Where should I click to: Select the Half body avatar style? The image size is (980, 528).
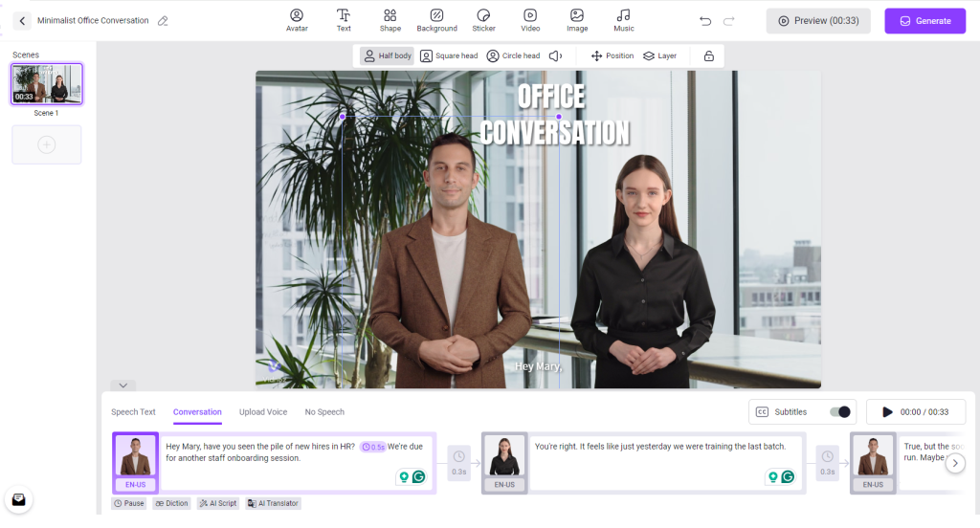387,56
